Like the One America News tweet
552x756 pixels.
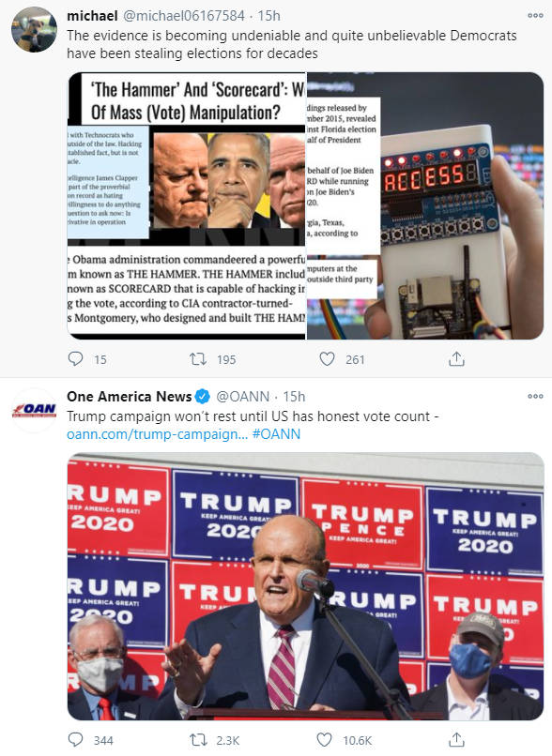(x=324, y=740)
